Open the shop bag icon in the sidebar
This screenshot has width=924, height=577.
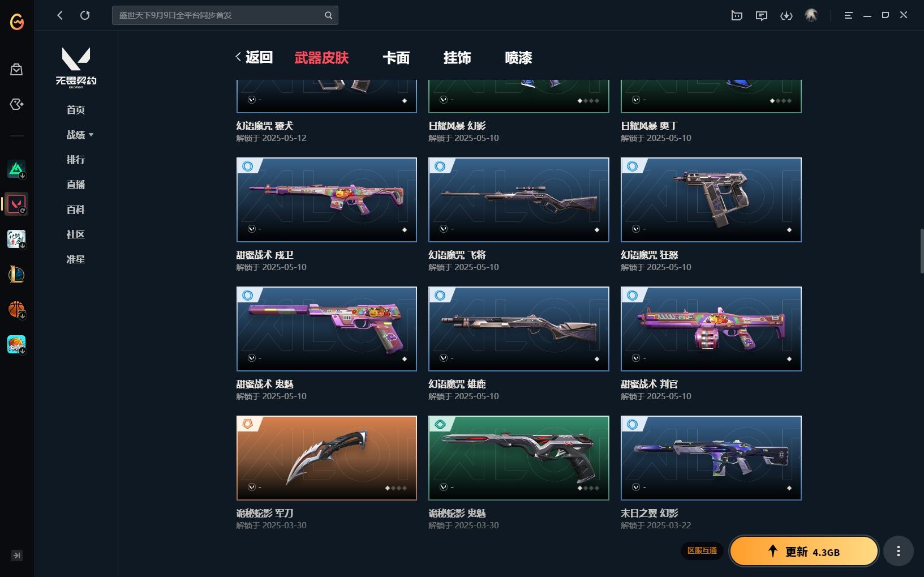coord(16,69)
